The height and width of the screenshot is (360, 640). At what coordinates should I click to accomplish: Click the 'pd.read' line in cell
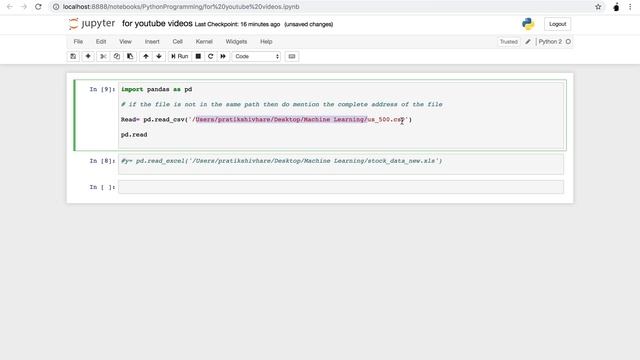134,135
